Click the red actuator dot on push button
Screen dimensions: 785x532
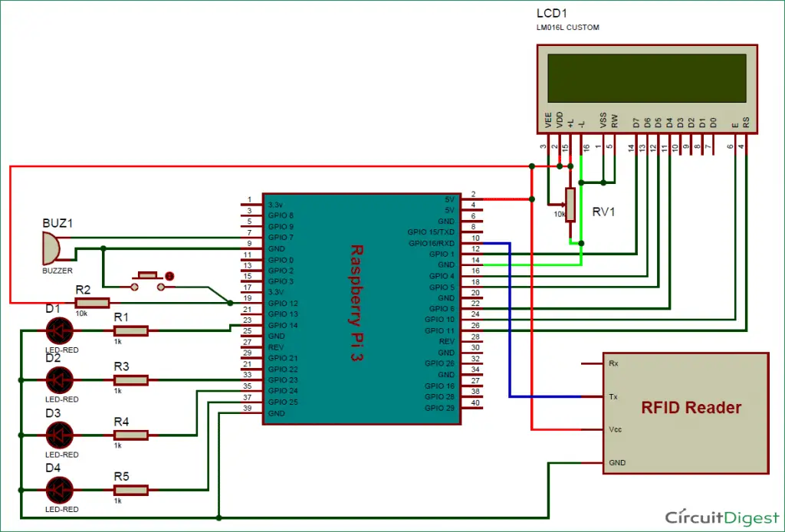(x=169, y=275)
